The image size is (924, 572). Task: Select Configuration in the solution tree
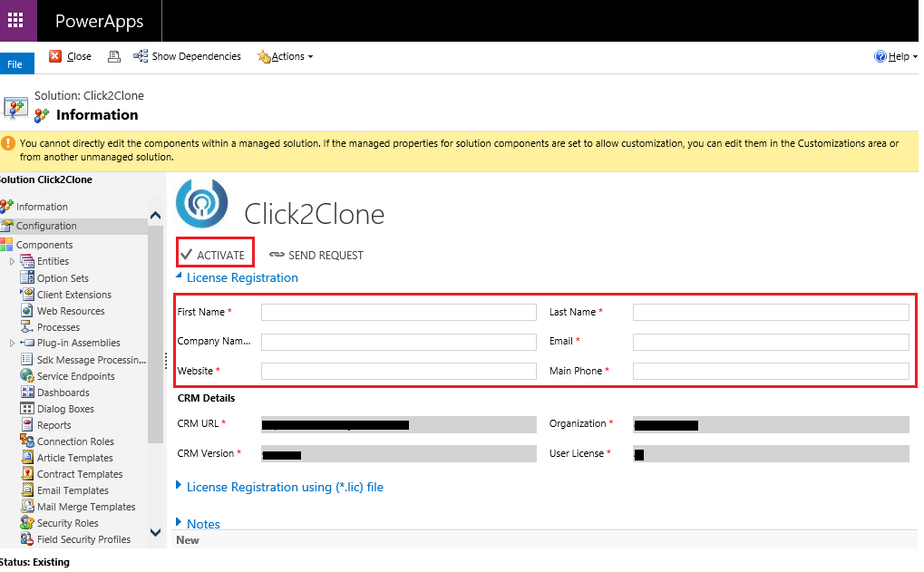coord(46,226)
